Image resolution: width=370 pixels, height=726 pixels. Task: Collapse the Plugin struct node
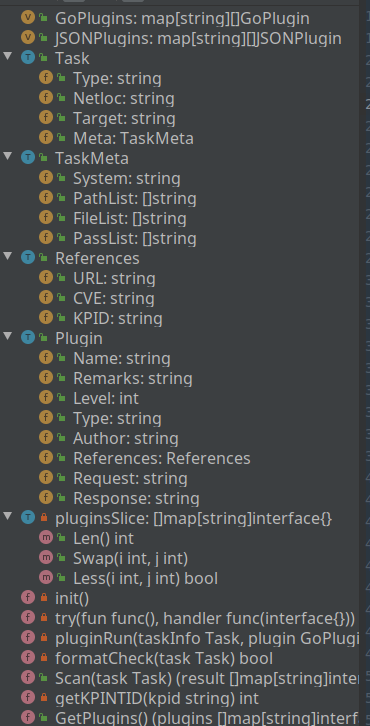point(8,337)
